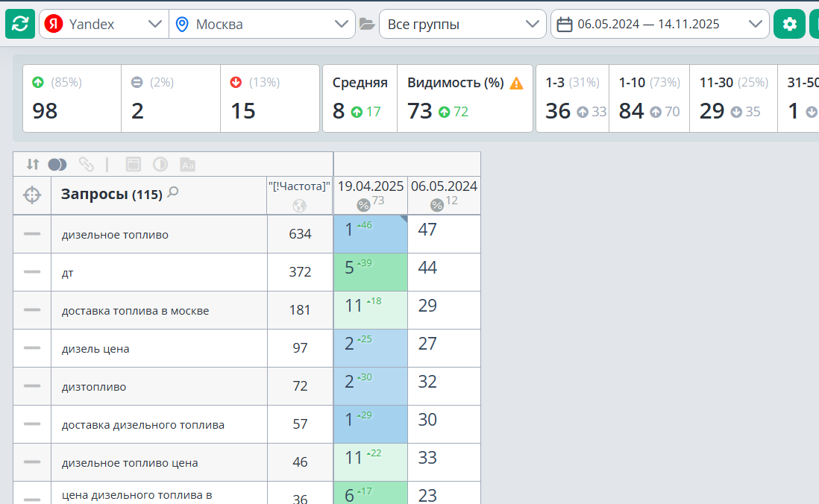Click the chain link icon in table toolbar
The height and width of the screenshot is (504, 819).
tap(87, 165)
